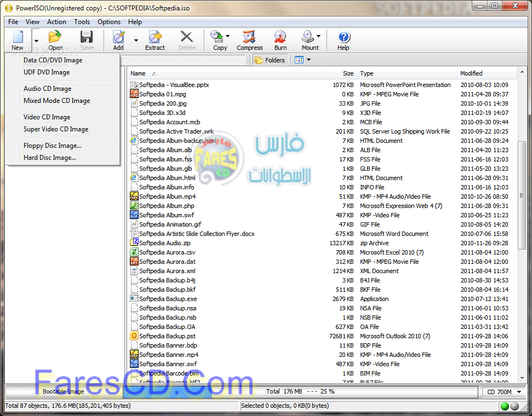Open the View menu
The width and height of the screenshot is (532, 416).
[x=32, y=22]
